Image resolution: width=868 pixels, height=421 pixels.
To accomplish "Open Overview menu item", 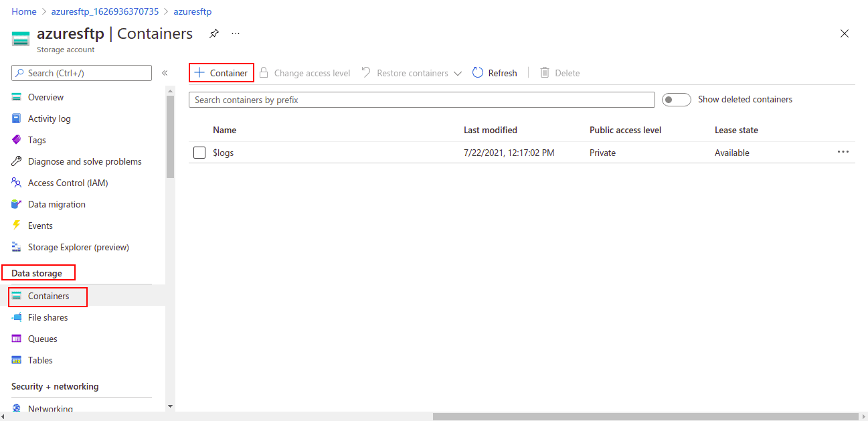I will [x=46, y=97].
